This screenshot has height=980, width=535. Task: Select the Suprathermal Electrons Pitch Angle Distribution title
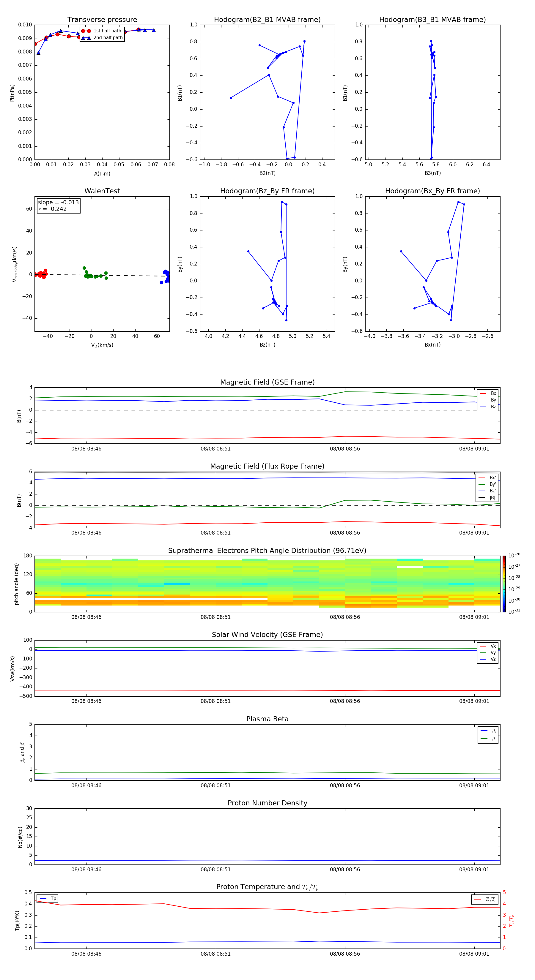(x=267, y=551)
